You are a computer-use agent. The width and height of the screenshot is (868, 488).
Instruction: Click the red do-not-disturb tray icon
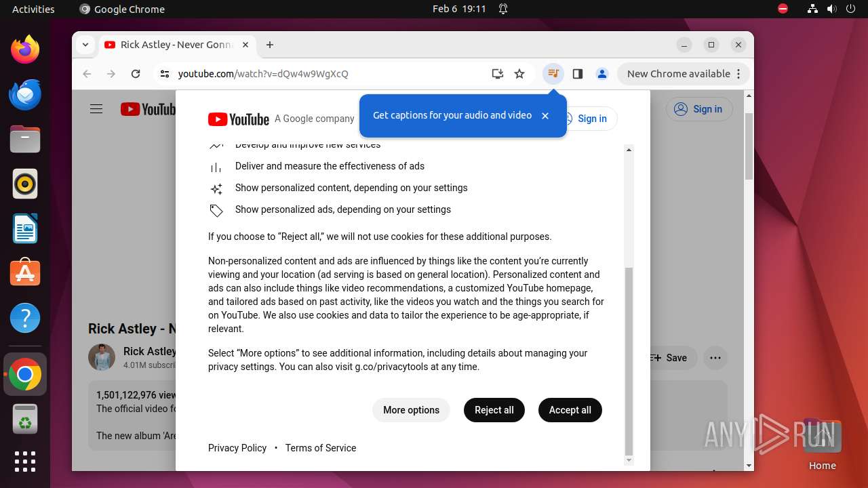pos(783,9)
